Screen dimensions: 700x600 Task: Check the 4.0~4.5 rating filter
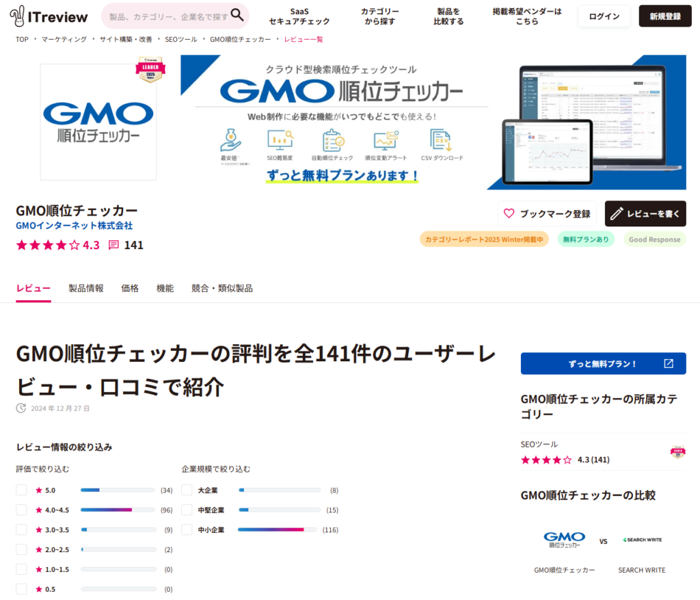click(21, 510)
